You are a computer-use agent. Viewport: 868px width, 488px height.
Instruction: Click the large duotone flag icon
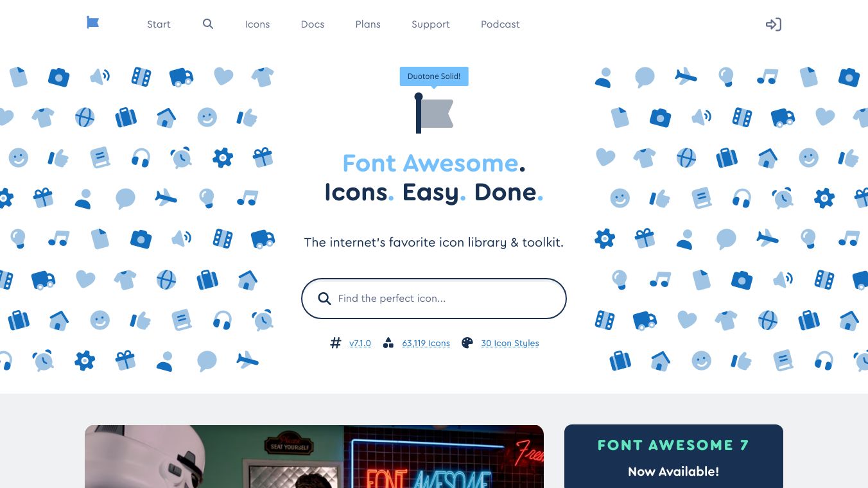[434, 114]
